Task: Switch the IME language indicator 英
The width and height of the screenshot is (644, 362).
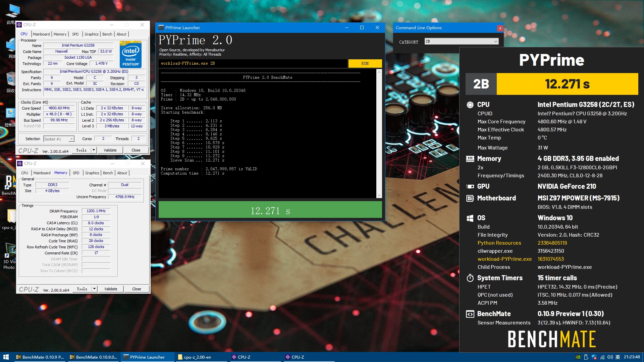Action: (618, 357)
